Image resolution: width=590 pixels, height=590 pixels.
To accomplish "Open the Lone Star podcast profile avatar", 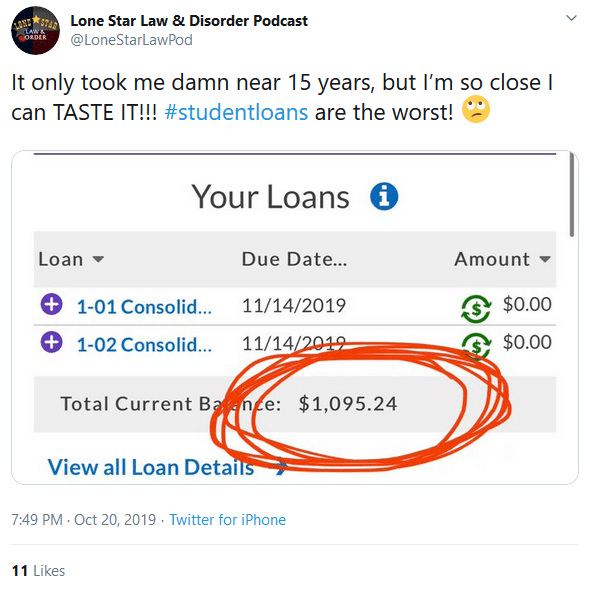I will [x=35, y=30].
